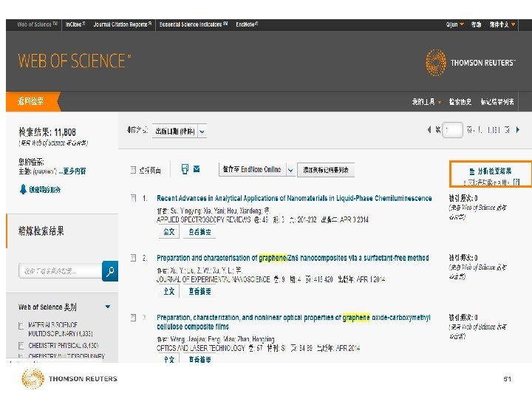Open the Qijun user account dropdown

tap(455, 24)
